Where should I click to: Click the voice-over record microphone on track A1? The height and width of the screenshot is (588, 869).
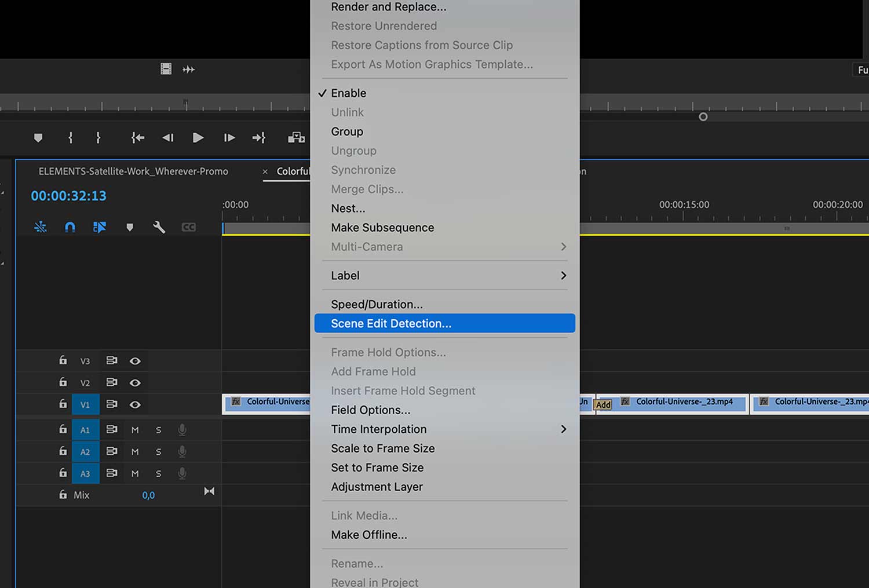pos(182,429)
